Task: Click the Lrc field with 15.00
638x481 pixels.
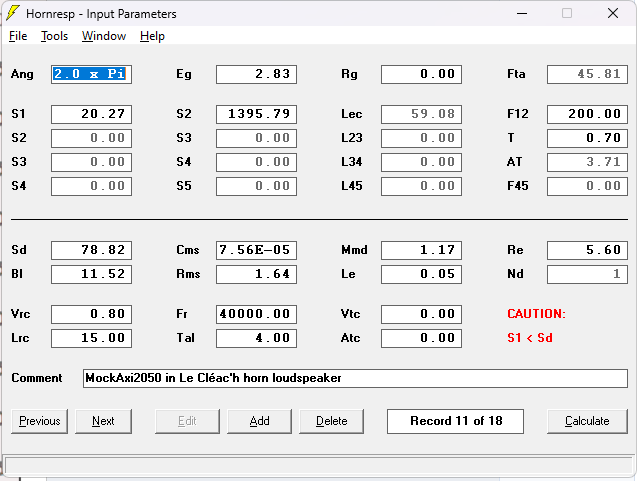Action: click(x=92, y=338)
